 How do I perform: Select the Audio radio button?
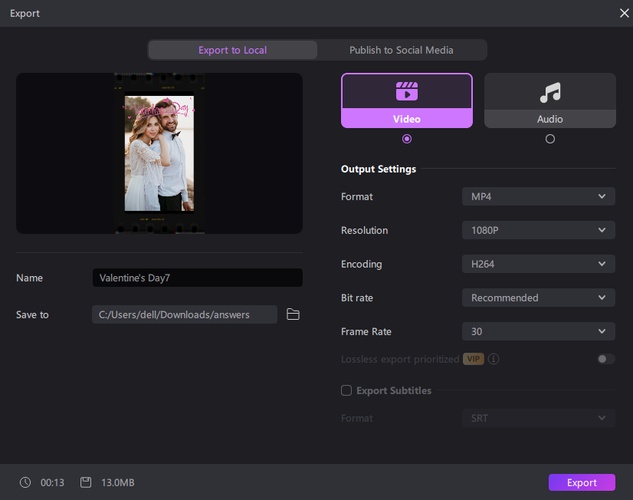coord(549,139)
